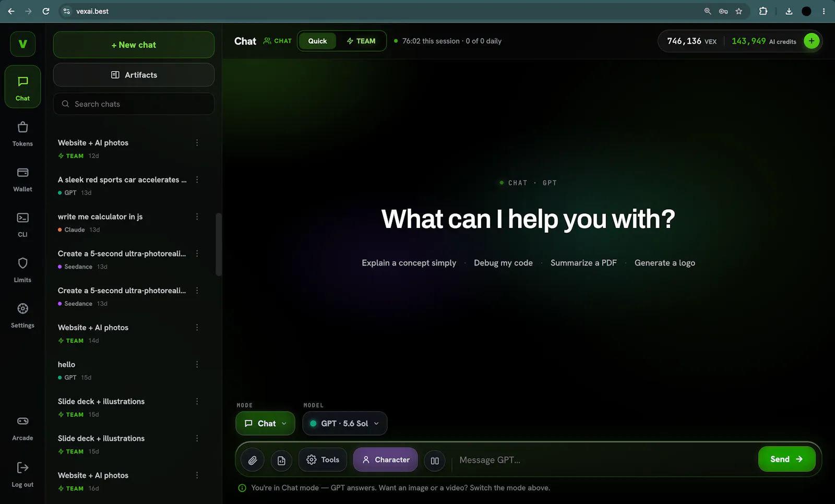This screenshot has height=504, width=835.
Task: Open the Arcade sidebar section
Action: pyautogui.click(x=22, y=428)
